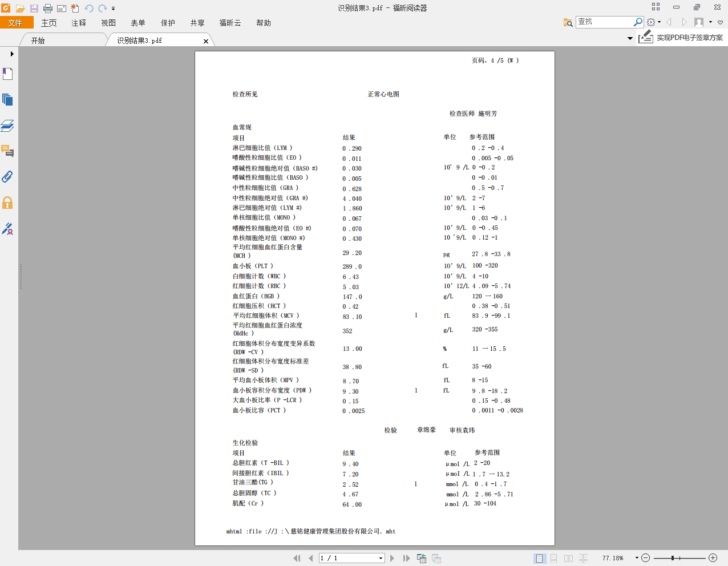The height and width of the screenshot is (566, 728).
Task: Open the Bookmarks panel in left sidebar
Action: pos(7,74)
